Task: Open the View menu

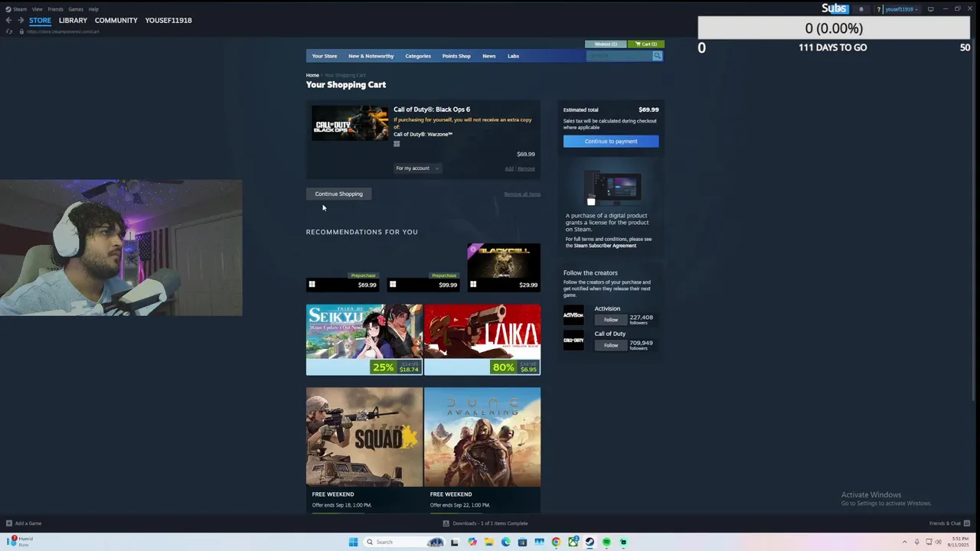Action: (37, 9)
